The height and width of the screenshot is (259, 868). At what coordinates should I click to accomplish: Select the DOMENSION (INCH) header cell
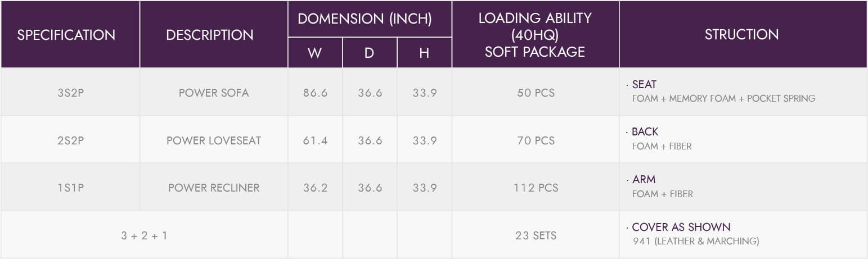pyautogui.click(x=370, y=19)
